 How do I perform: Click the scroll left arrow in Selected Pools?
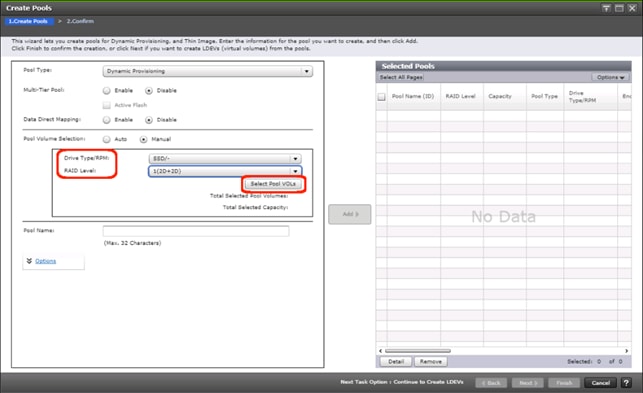click(380, 351)
